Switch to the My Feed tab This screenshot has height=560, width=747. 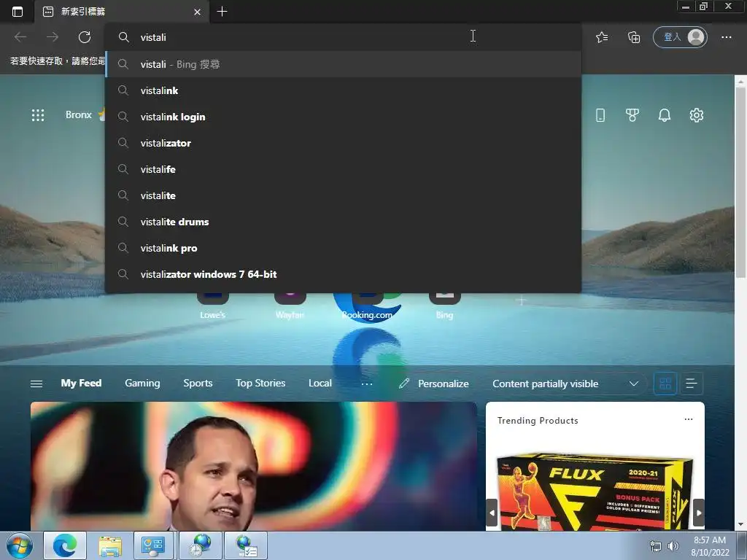81,383
